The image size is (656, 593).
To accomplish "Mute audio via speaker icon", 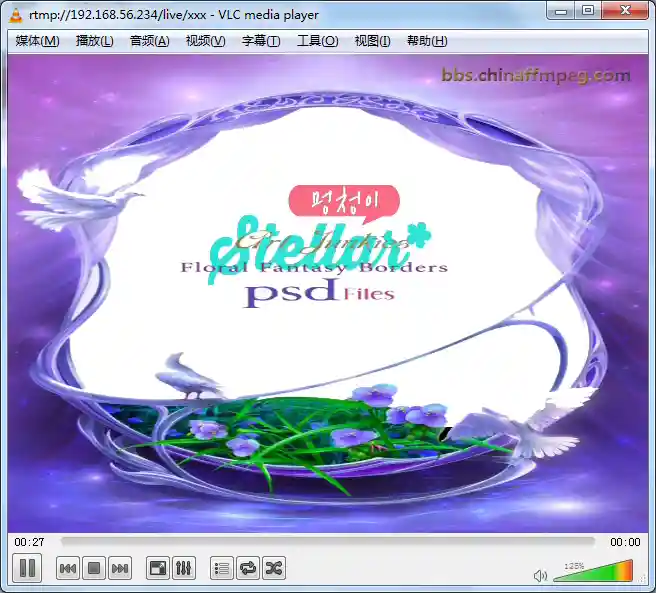I will coord(540,576).
